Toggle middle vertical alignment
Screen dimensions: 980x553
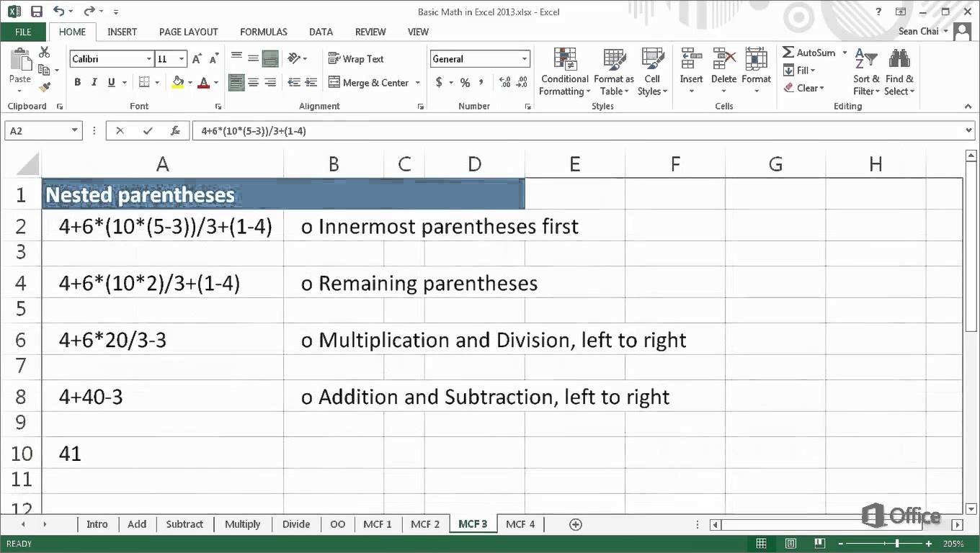point(254,59)
